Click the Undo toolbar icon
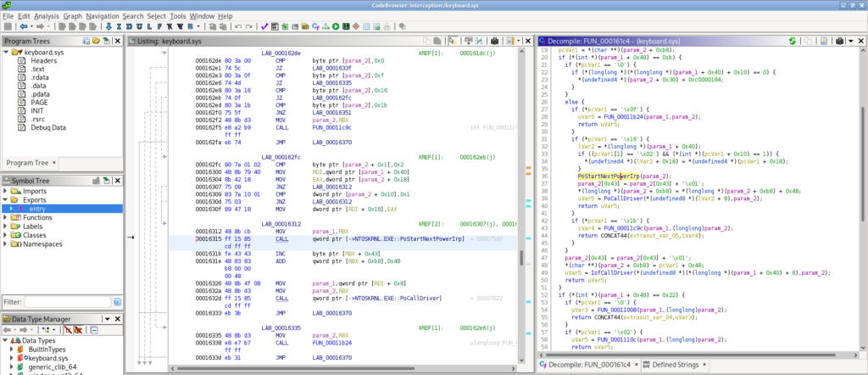The width and height of the screenshot is (868, 375). pyautogui.click(x=238, y=26)
